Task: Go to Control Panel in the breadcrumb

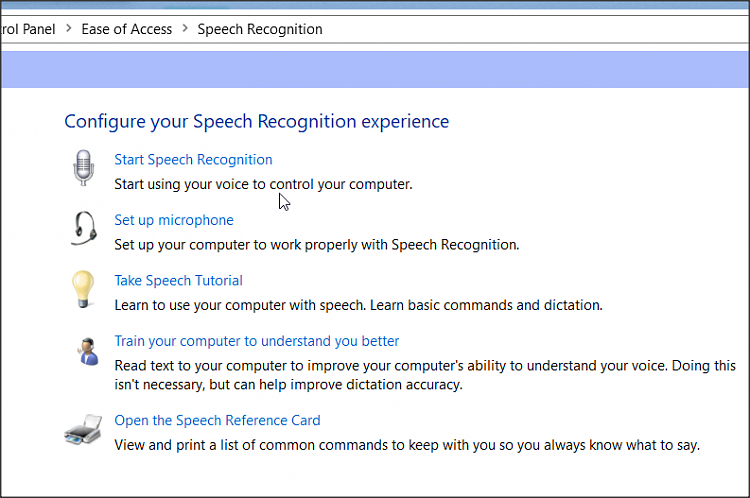Action: [28, 29]
